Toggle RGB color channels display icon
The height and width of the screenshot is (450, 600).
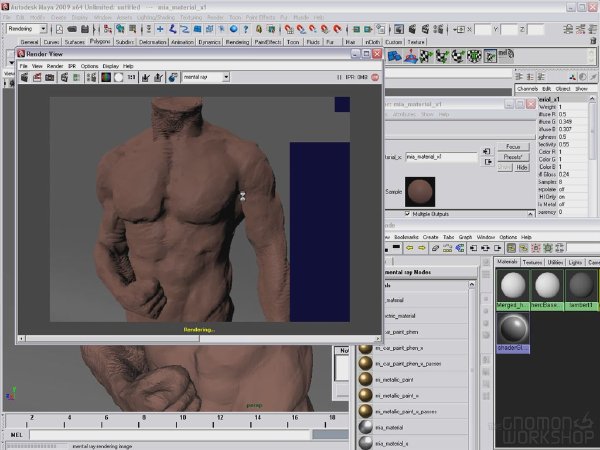(106, 77)
